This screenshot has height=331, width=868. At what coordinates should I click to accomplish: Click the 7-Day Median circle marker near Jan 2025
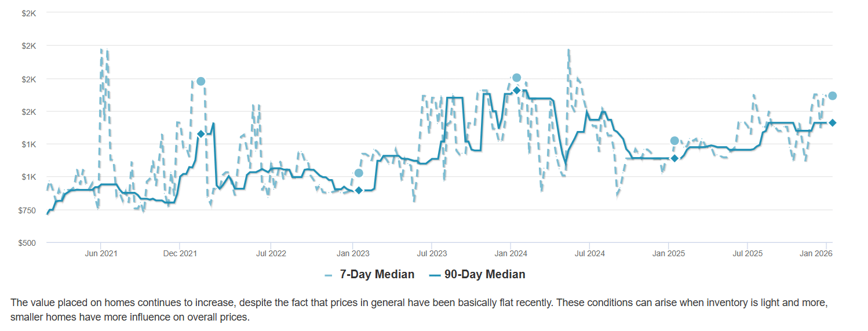(x=674, y=141)
